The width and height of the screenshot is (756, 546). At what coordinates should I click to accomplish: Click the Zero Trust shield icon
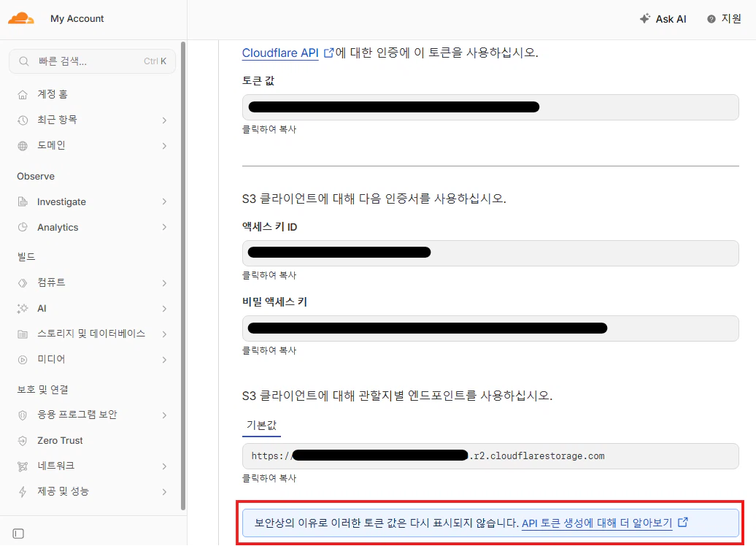23,440
